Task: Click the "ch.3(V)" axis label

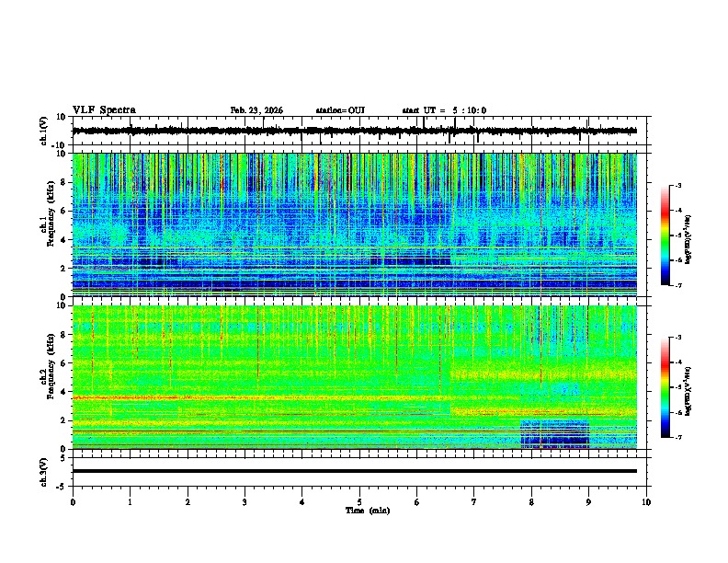Action: click(x=44, y=472)
